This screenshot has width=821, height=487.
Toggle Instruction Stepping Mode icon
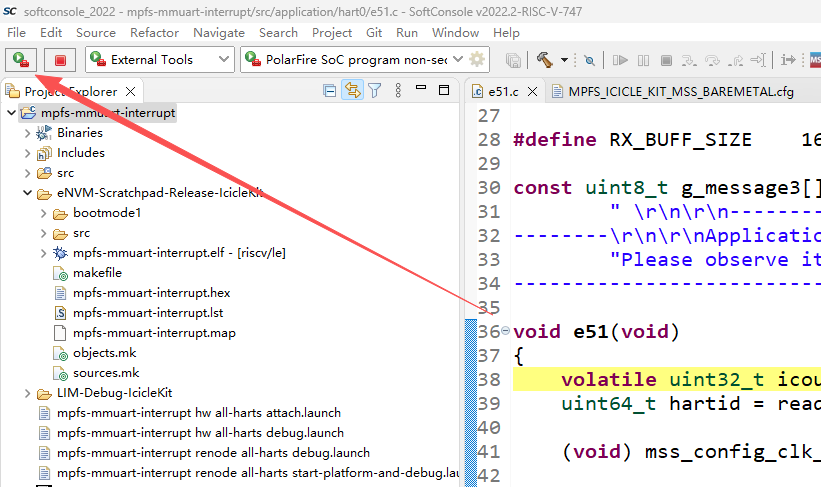788,60
